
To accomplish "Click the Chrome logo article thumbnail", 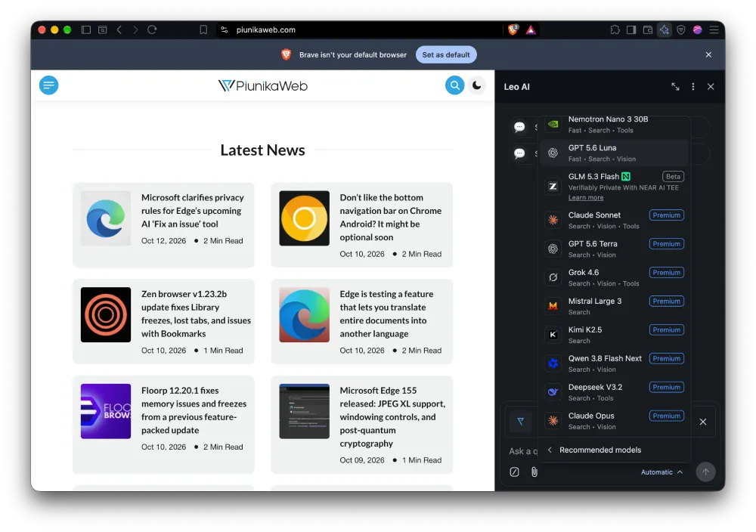I will coord(304,218).
